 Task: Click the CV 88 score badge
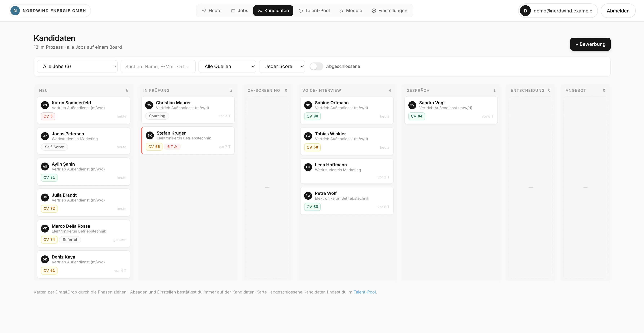pyautogui.click(x=312, y=207)
